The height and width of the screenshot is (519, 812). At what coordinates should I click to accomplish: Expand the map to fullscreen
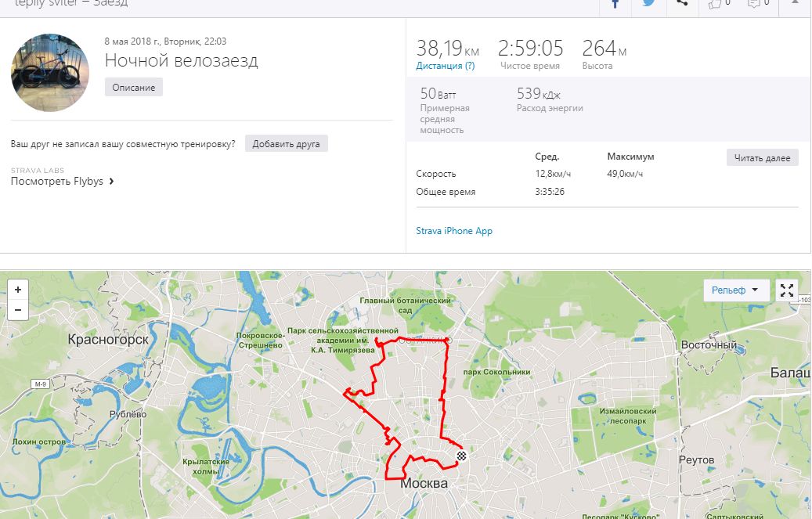pyautogui.click(x=787, y=290)
